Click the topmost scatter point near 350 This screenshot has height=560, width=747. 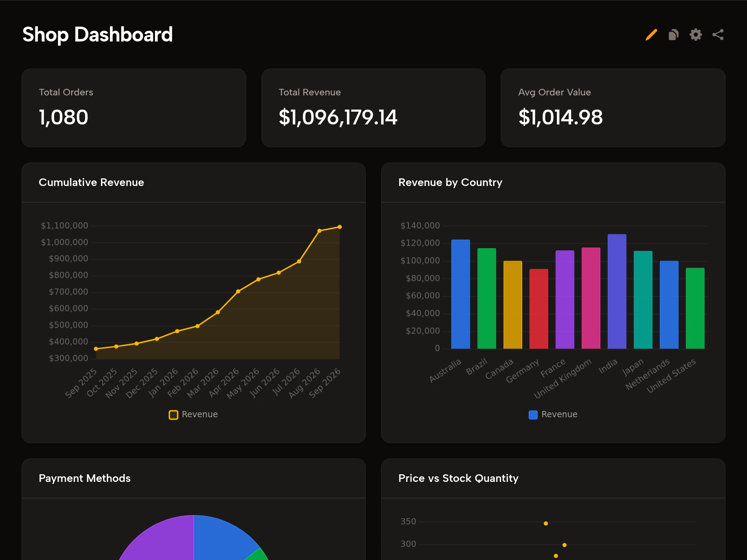pyautogui.click(x=546, y=523)
